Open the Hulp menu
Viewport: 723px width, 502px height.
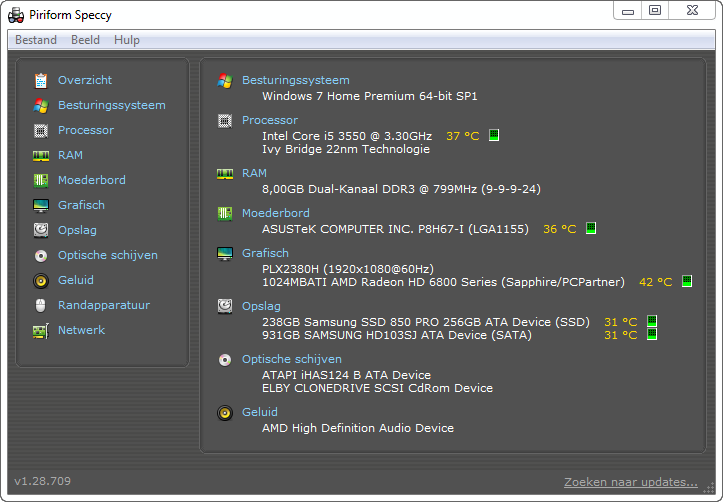[127, 40]
